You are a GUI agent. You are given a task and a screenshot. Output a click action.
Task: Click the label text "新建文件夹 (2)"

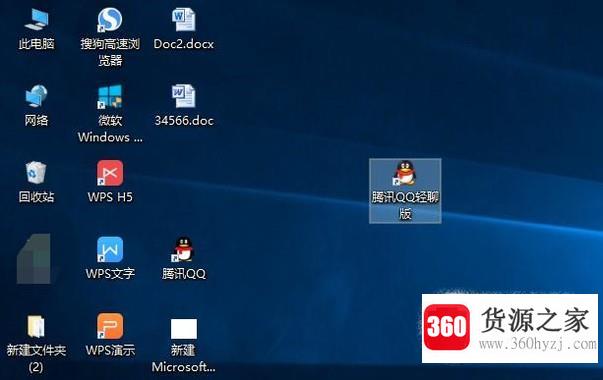(x=36, y=358)
